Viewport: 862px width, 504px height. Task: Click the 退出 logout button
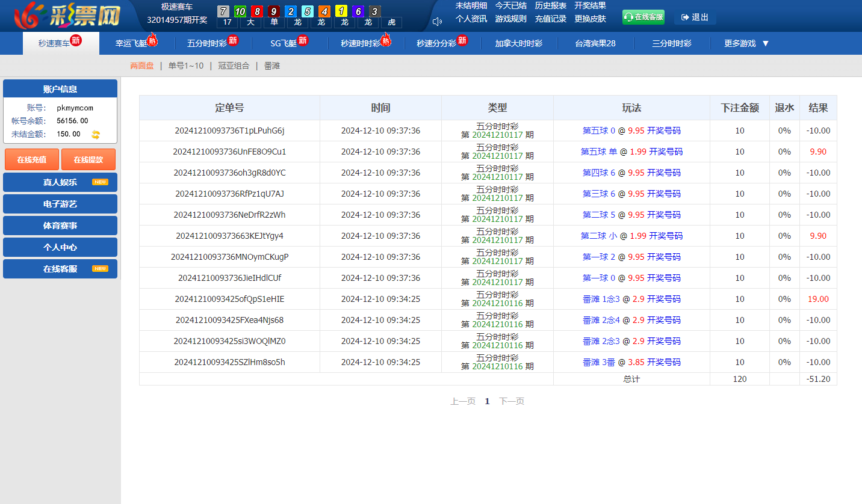pyautogui.click(x=695, y=17)
